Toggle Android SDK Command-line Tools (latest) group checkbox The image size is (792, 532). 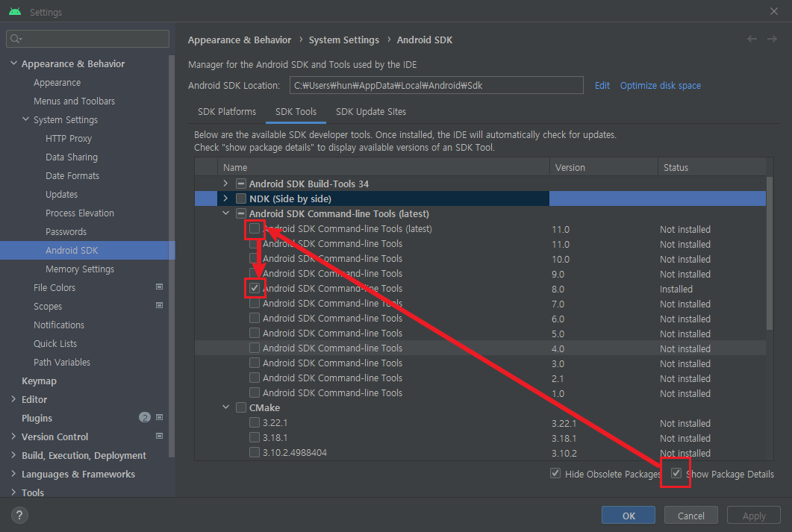coord(241,213)
